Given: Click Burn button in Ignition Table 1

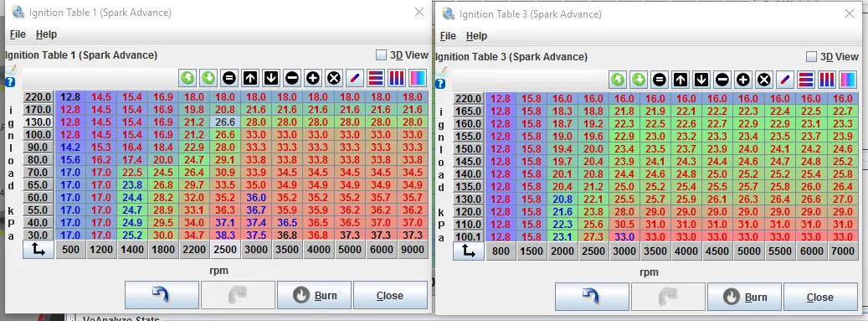Looking at the screenshot, I should [x=315, y=295].
